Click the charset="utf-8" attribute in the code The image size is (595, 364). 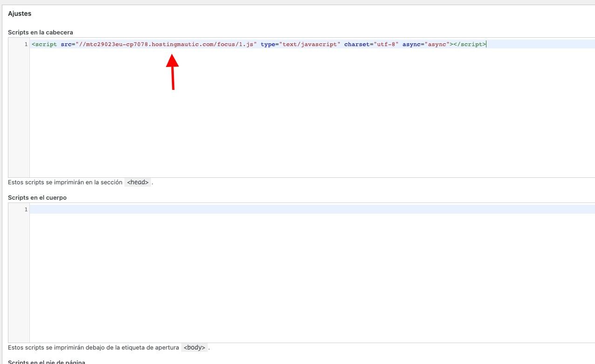click(x=371, y=44)
